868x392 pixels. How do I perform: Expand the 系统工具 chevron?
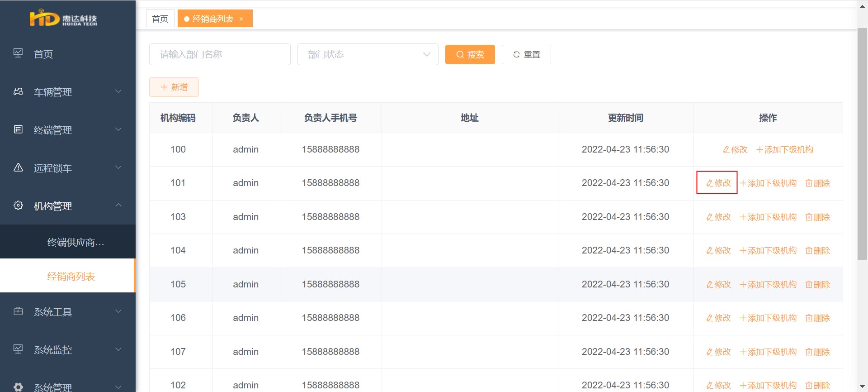point(118,311)
